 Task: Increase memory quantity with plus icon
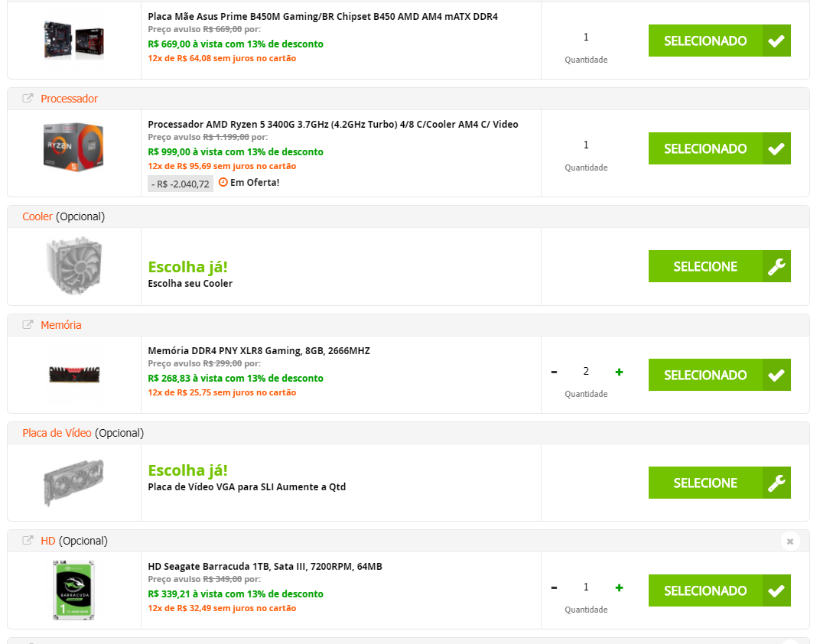(x=619, y=372)
